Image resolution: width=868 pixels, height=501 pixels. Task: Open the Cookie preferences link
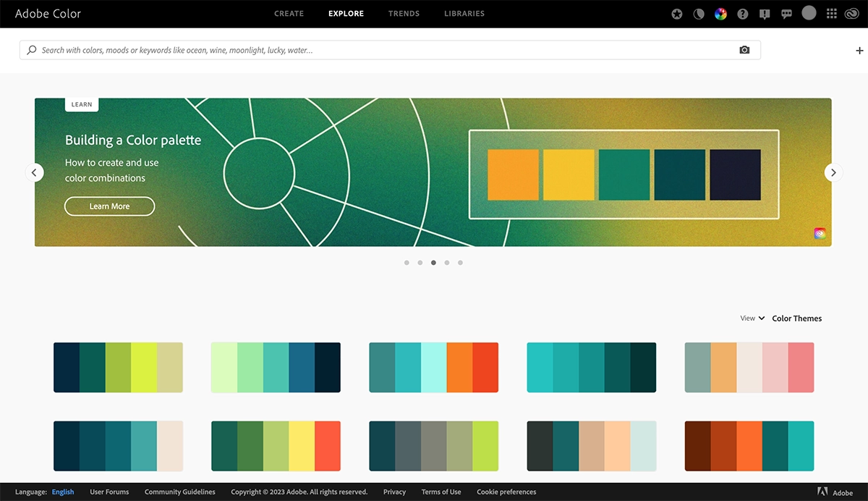point(506,492)
